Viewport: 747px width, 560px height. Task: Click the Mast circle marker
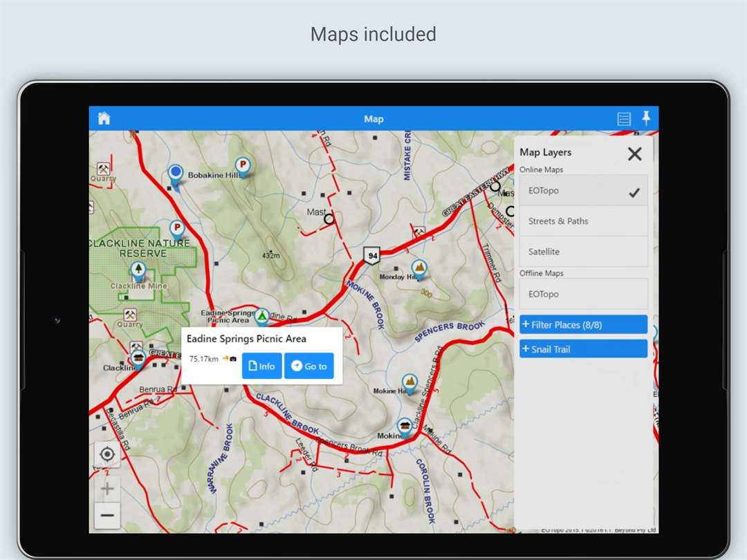(329, 219)
